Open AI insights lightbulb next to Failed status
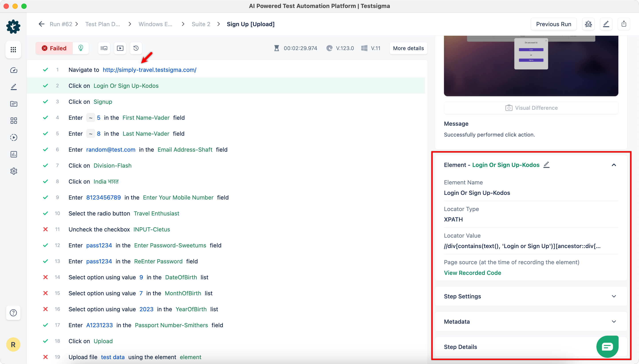 (x=80, y=48)
